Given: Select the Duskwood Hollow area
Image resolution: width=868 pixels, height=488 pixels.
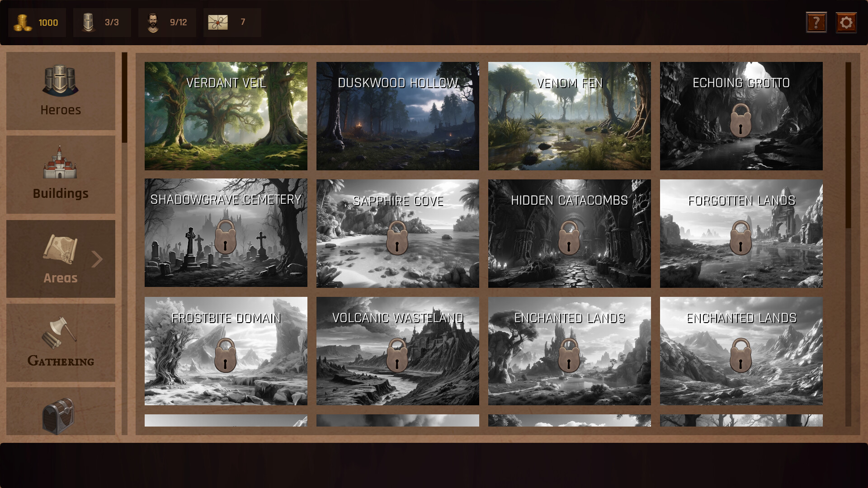Looking at the screenshot, I should click(397, 116).
